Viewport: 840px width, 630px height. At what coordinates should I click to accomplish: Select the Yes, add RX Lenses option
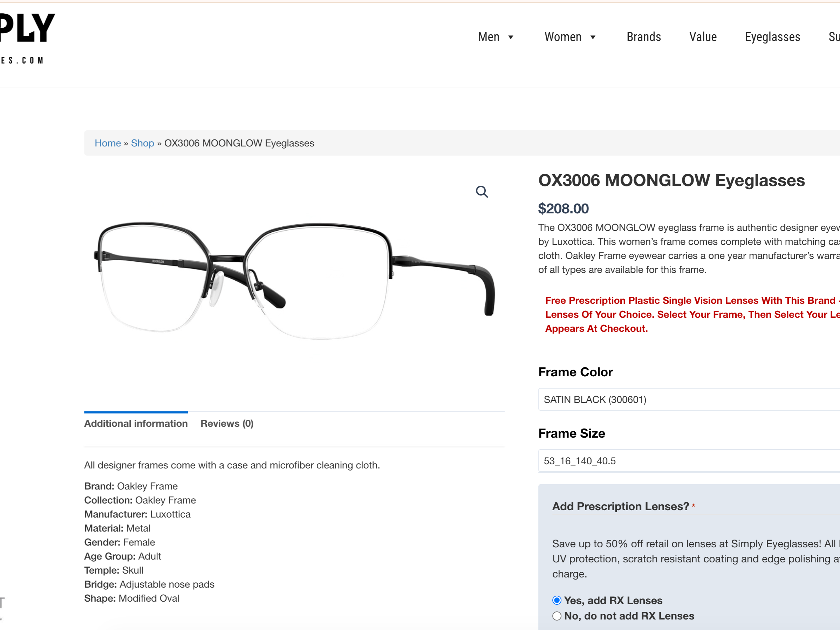557,600
